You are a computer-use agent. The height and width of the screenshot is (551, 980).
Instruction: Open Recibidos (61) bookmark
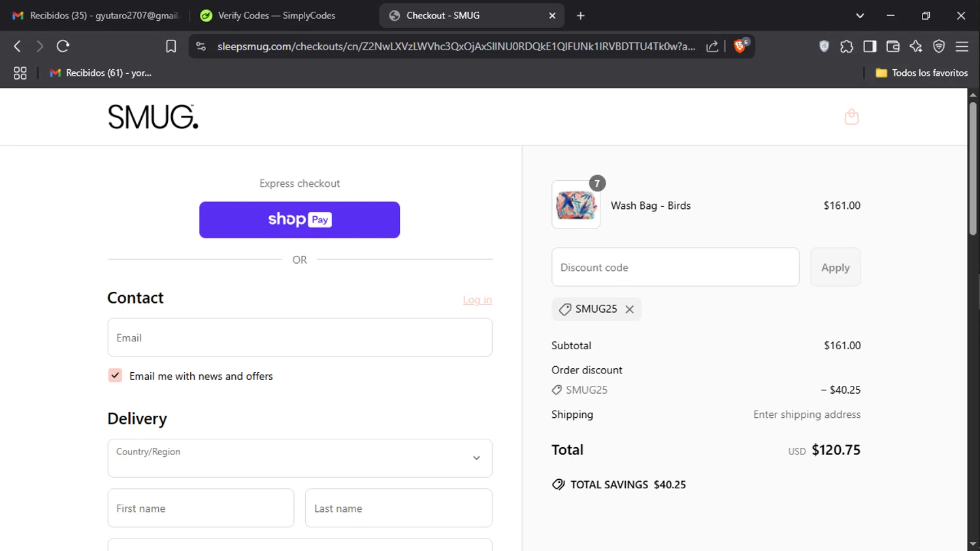[x=101, y=73]
